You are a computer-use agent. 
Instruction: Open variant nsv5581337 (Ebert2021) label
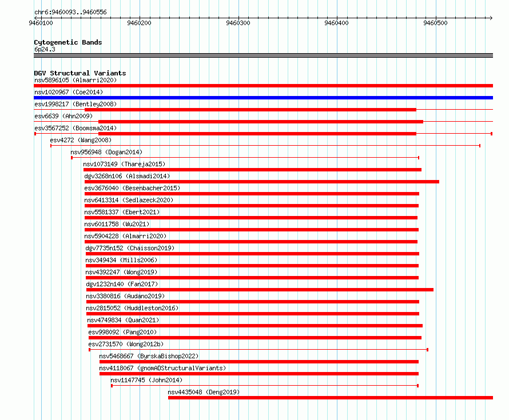[x=122, y=212]
